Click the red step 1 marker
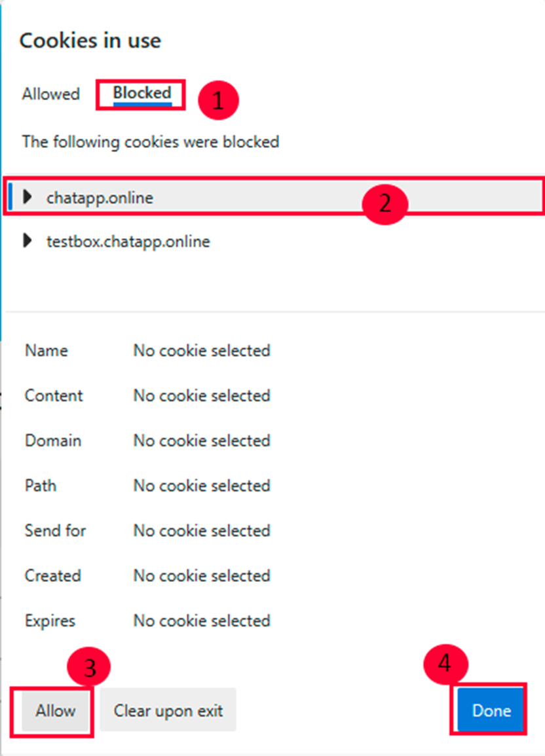 [x=217, y=101]
